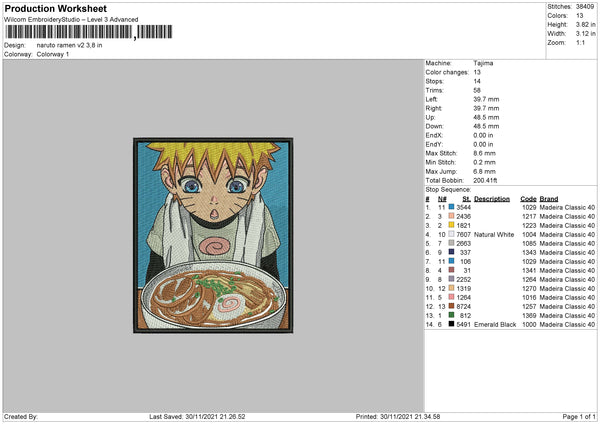This screenshot has width=600, height=424.
Task: Click the 'Colorway 1' value
Action: (53, 54)
